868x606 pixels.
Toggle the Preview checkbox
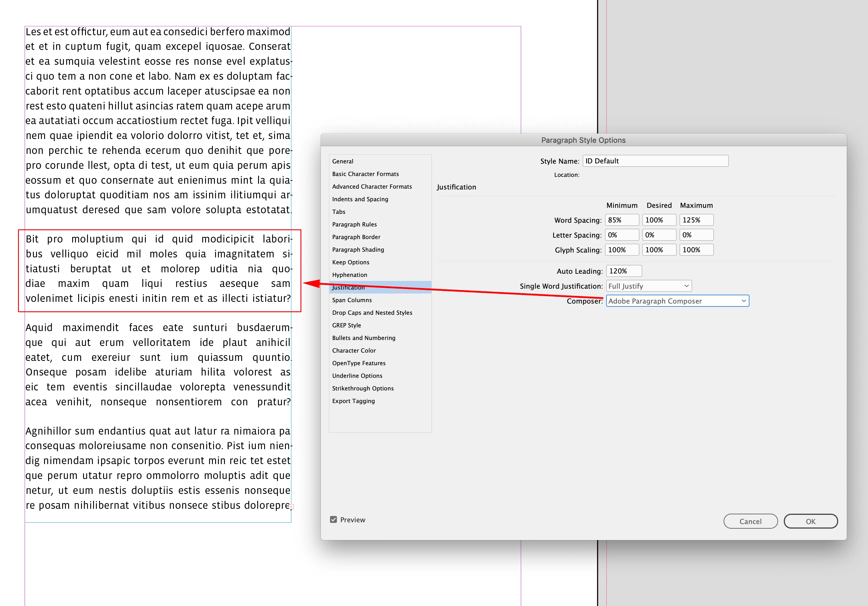[x=333, y=519]
